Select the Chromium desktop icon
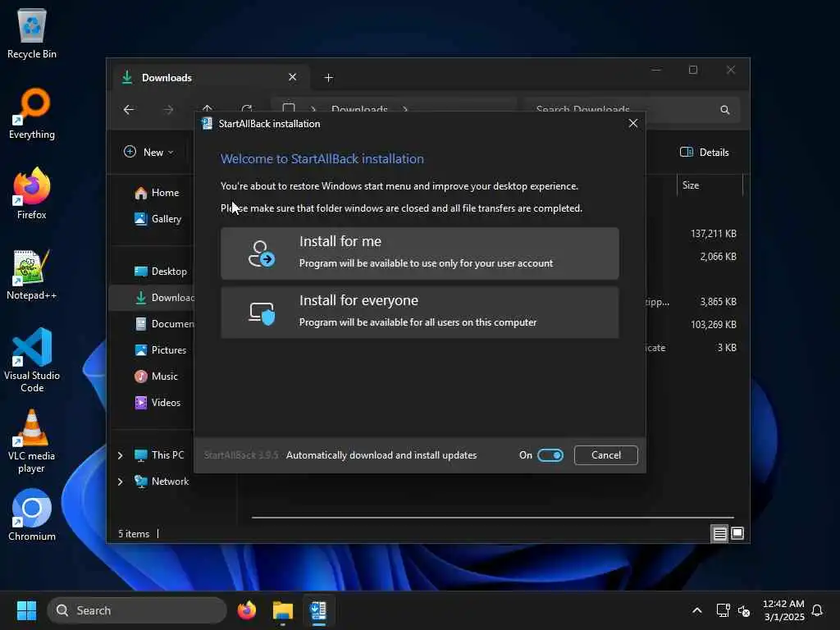The height and width of the screenshot is (630, 840). pyautogui.click(x=32, y=515)
